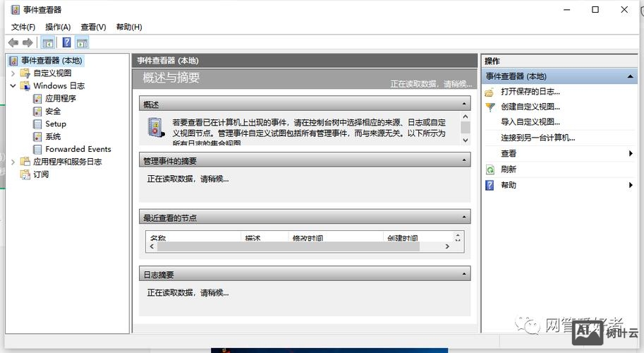Expand the 自定义视图 tree node

tap(13, 73)
